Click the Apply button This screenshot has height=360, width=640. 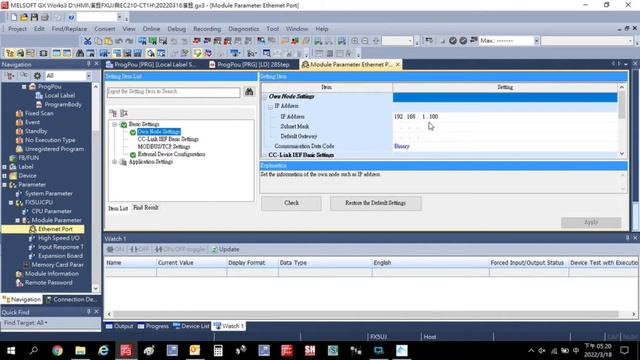591,222
